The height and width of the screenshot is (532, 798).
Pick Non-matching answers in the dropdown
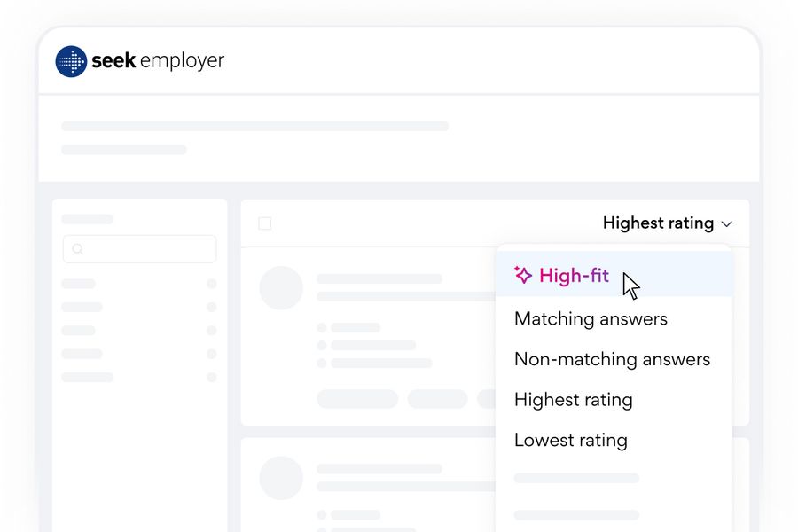pos(612,359)
